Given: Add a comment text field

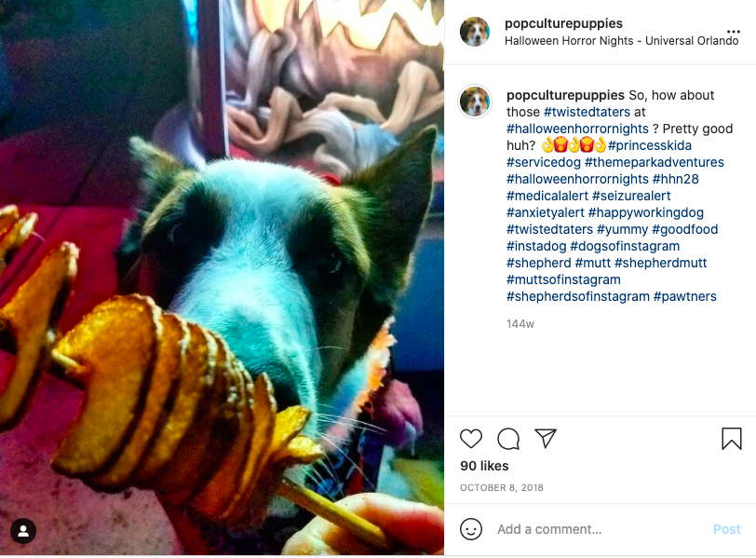Looking at the screenshot, I should coord(600,529).
